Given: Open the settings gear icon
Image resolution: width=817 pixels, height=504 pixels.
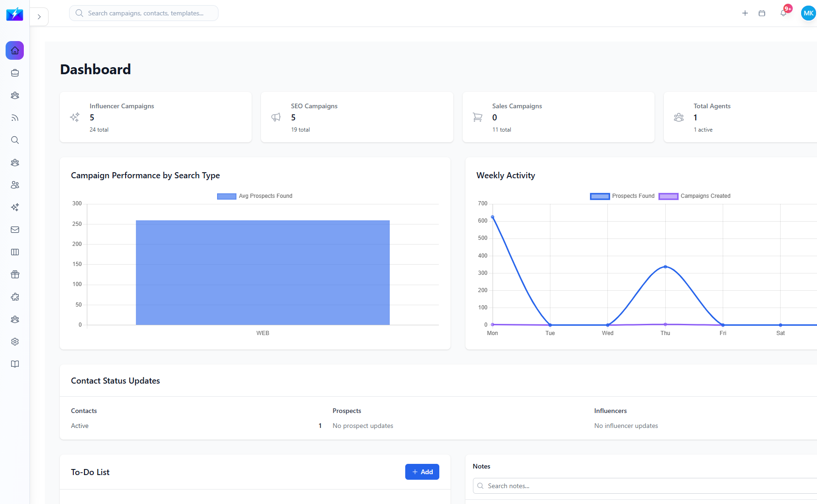Looking at the screenshot, I should click(x=14, y=342).
